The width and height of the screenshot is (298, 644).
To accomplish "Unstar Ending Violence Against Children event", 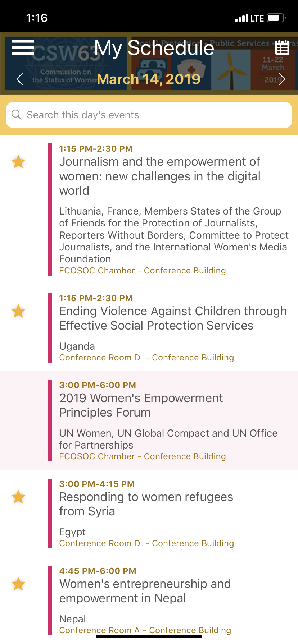I will (x=18, y=311).
